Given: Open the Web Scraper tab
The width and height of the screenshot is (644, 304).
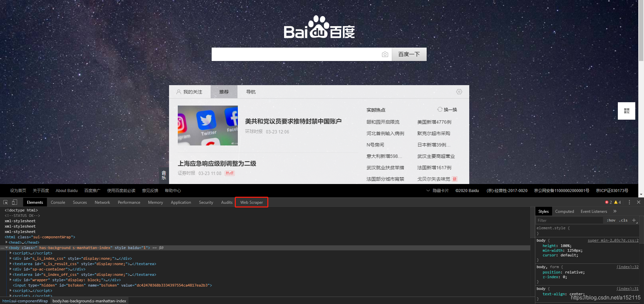Looking at the screenshot, I should coord(252,202).
